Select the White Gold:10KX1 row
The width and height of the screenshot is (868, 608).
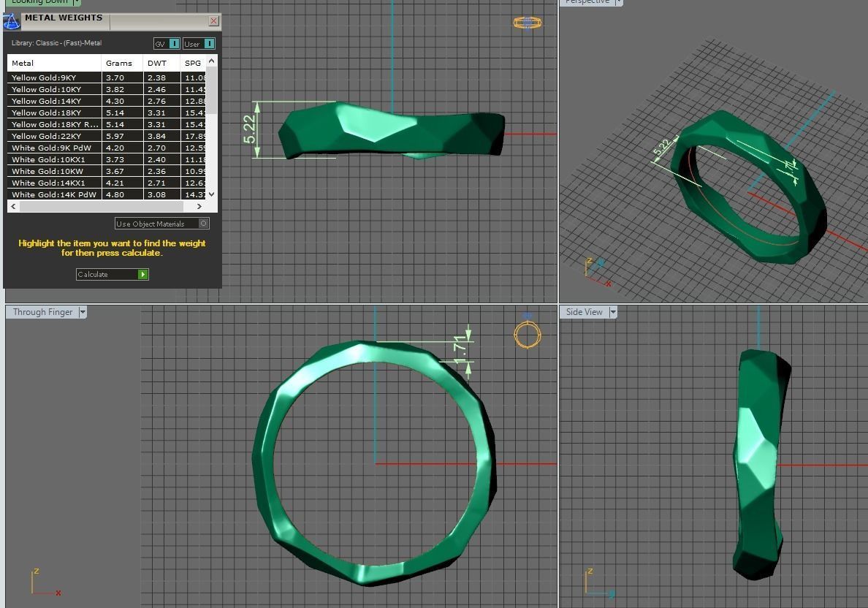coord(106,159)
